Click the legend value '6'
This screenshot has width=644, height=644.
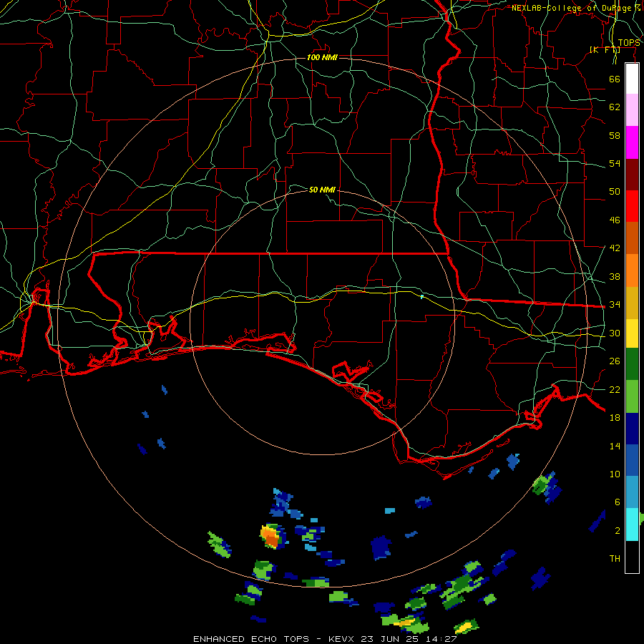[617, 502]
